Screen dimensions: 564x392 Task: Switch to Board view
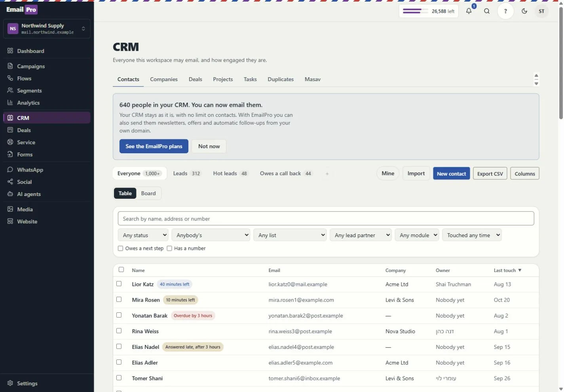pyautogui.click(x=148, y=193)
